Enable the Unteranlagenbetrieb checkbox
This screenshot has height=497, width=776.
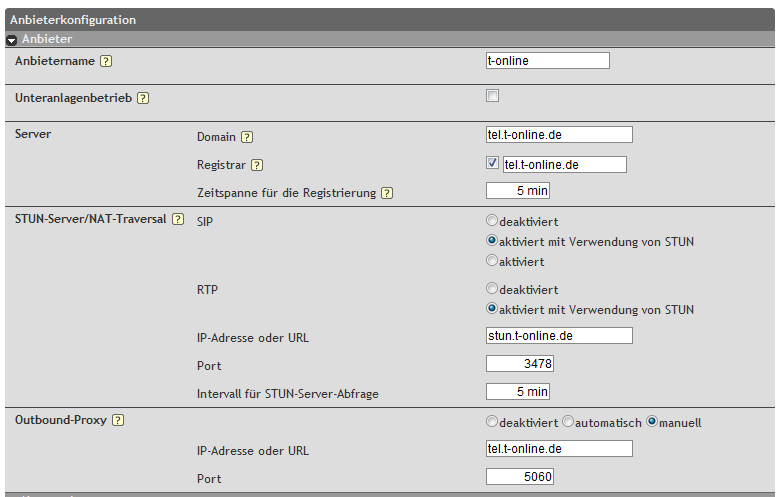click(x=492, y=96)
